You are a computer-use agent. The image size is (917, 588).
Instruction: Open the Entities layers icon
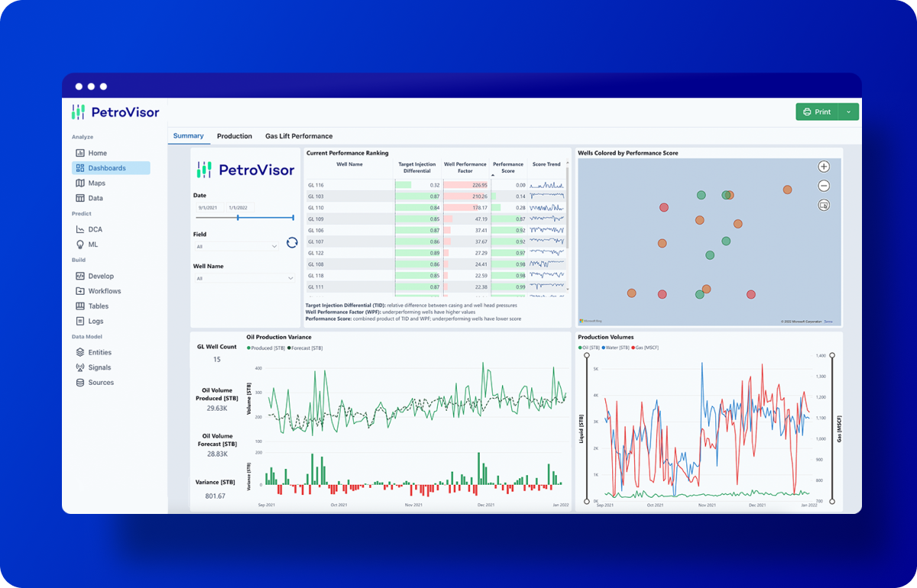click(80, 353)
